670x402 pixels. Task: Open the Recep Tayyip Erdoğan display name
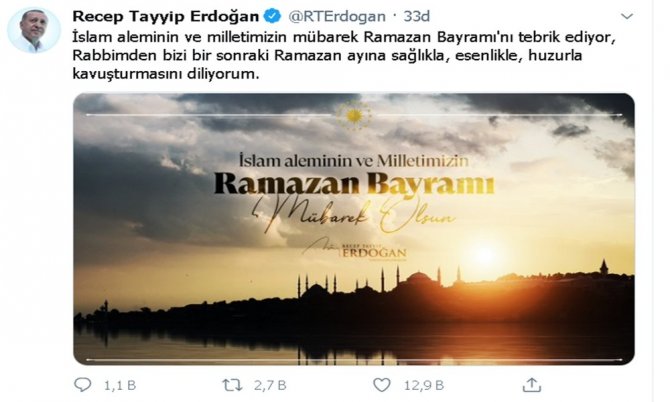tap(165, 16)
